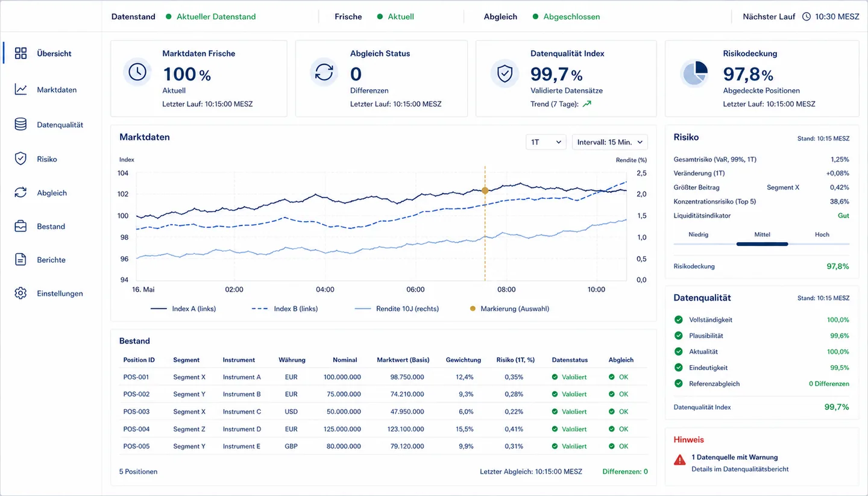Click the green check icon next to Eindeutigkeit
The width and height of the screenshot is (868, 496).
678,367
